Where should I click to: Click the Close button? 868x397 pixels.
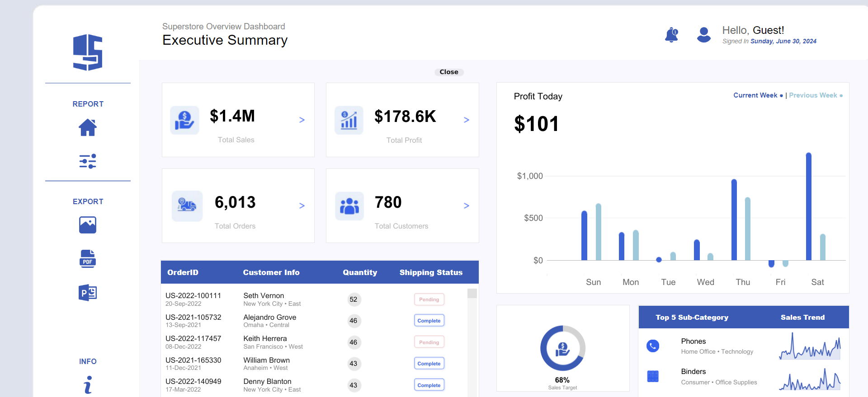coord(449,72)
